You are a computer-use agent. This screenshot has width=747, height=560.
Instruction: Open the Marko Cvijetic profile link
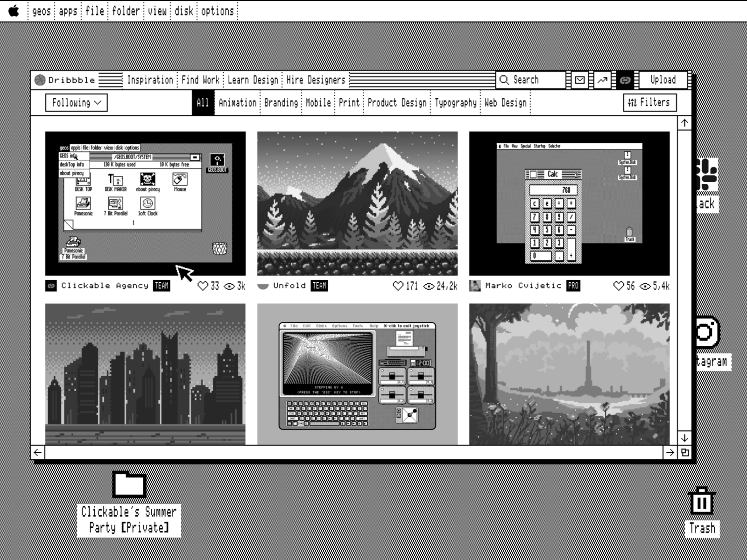(523, 286)
